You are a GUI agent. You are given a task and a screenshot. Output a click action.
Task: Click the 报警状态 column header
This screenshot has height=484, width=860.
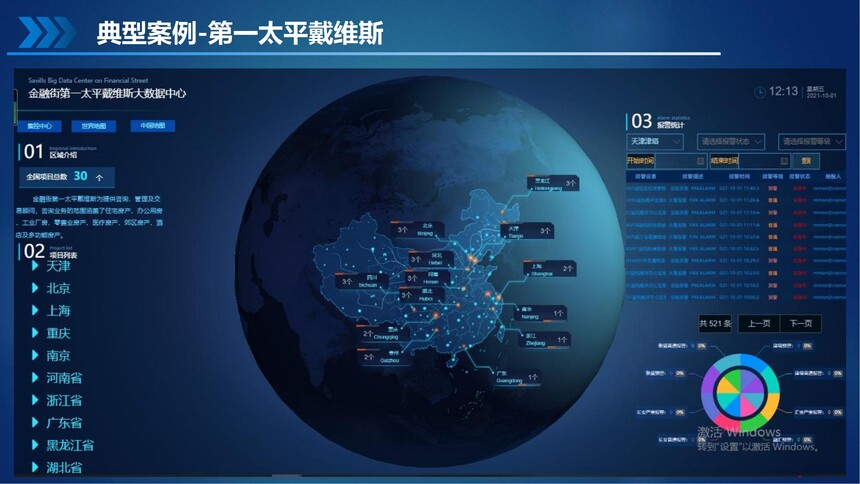[800, 177]
